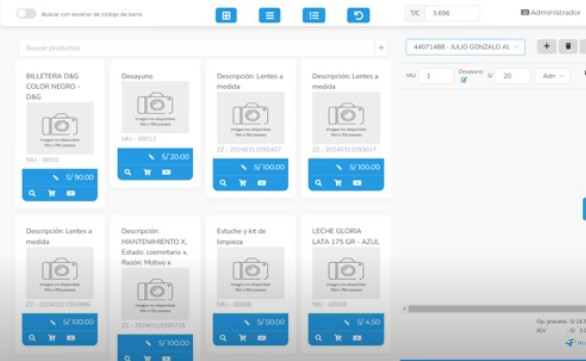Edit the unit price field showing 20

[512, 76]
